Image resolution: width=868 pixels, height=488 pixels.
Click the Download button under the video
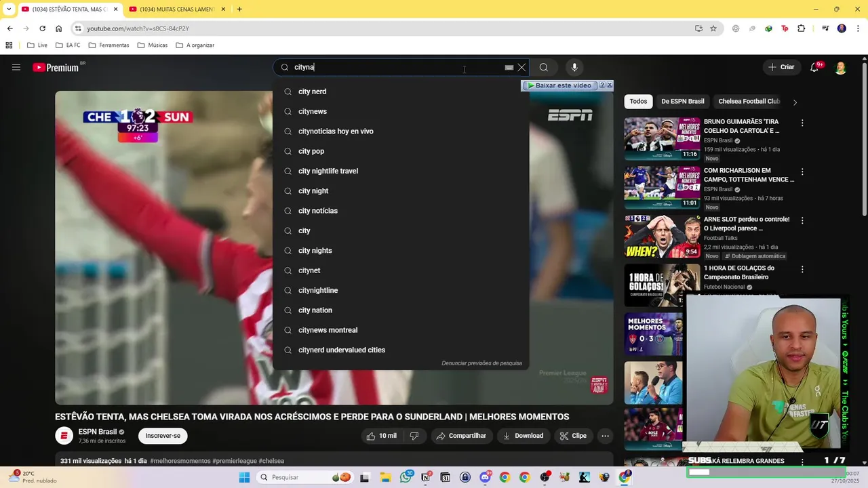pyautogui.click(x=523, y=436)
